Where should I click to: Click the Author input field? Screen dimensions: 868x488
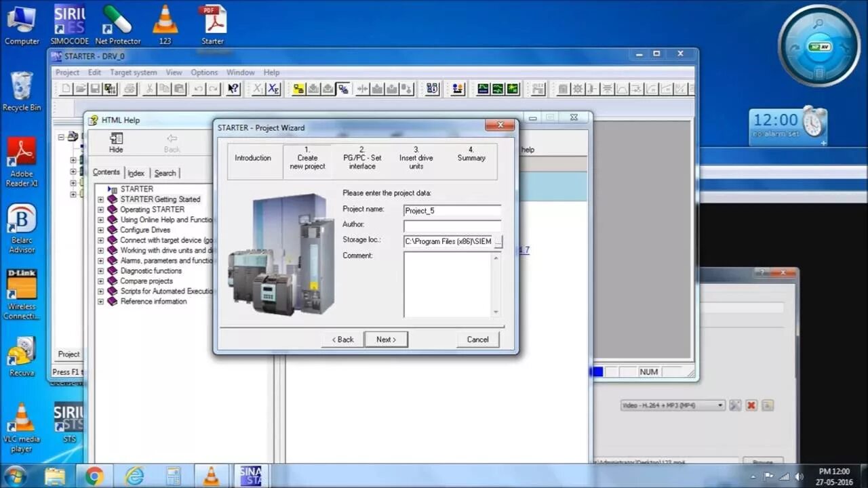tap(452, 226)
